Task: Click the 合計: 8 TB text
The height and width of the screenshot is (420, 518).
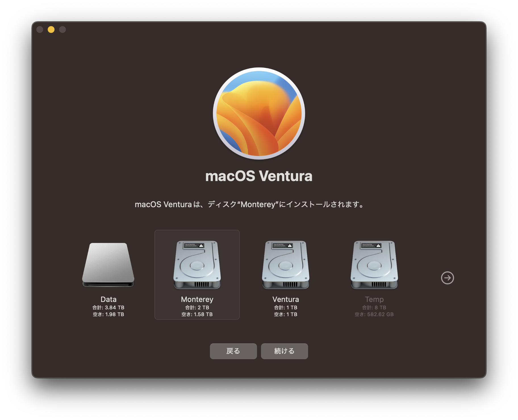Action: (x=374, y=308)
